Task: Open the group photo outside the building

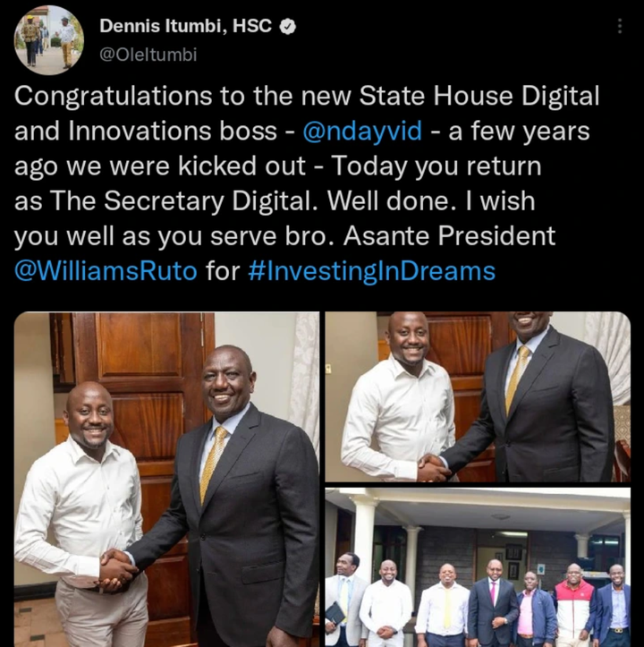Action: 478,567
